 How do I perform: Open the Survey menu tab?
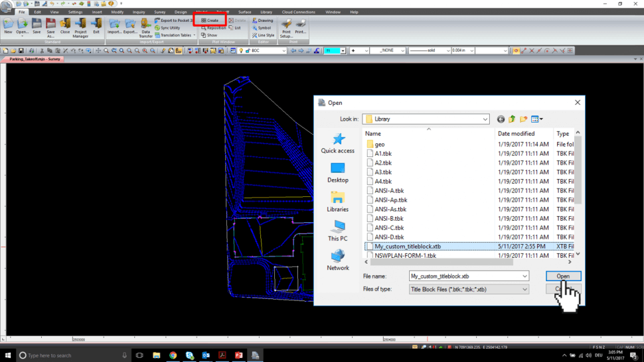159,13
